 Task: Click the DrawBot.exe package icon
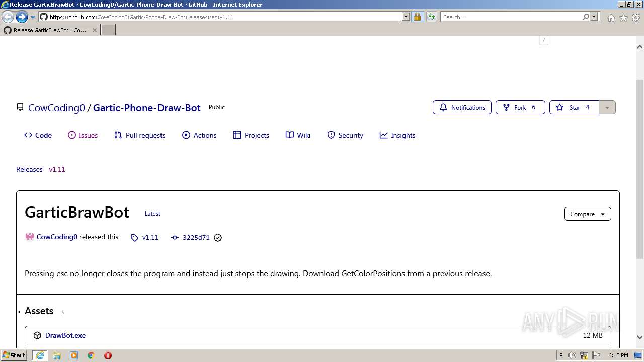[37, 335]
